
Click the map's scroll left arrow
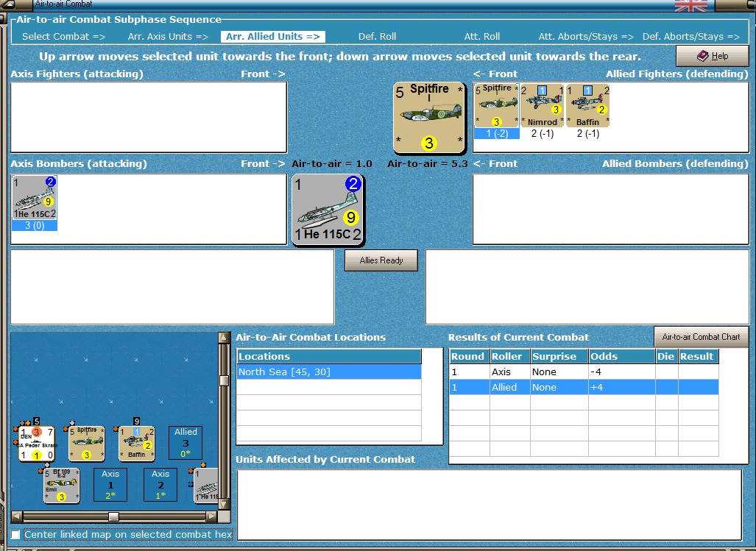[17, 517]
